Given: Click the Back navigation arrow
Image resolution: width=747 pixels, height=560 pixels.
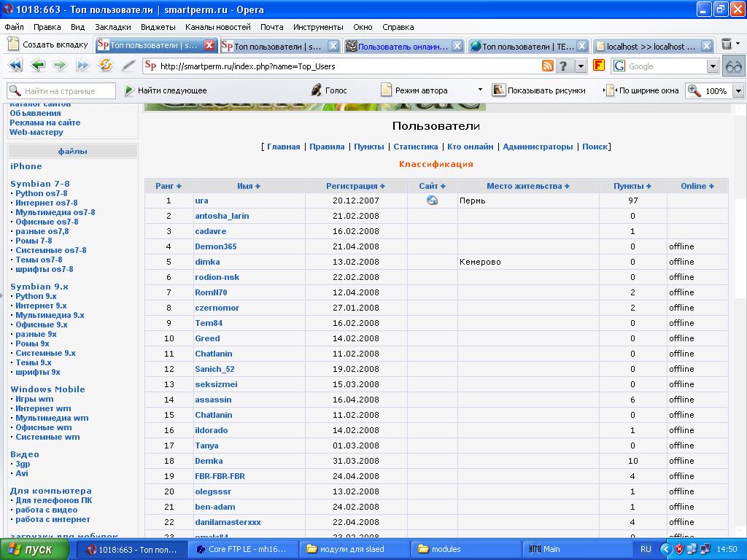Looking at the screenshot, I should (x=38, y=66).
